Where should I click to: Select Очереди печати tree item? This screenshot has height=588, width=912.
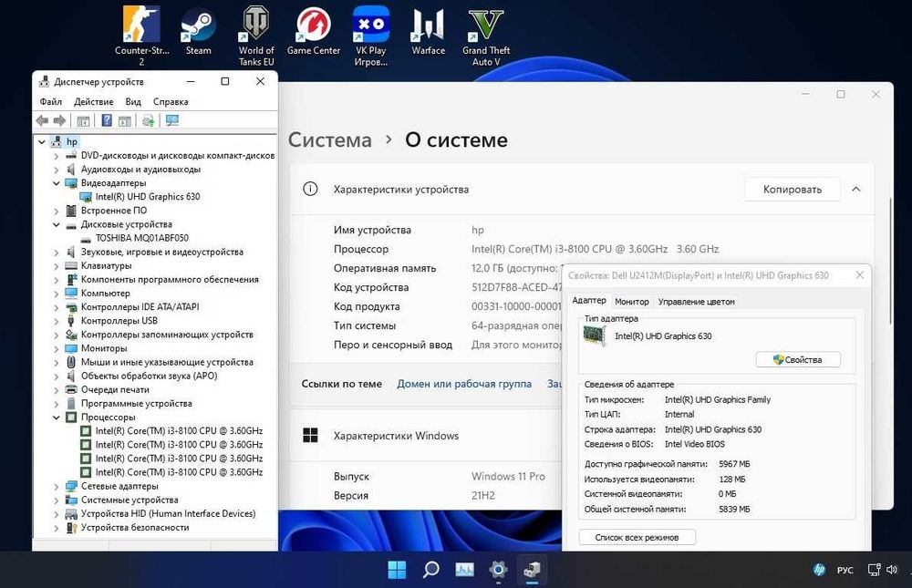point(115,389)
